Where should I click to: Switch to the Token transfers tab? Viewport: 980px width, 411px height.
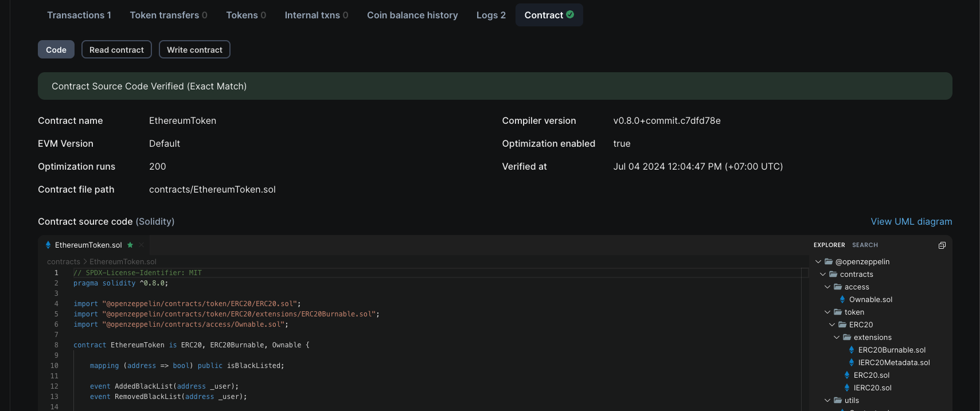click(169, 15)
